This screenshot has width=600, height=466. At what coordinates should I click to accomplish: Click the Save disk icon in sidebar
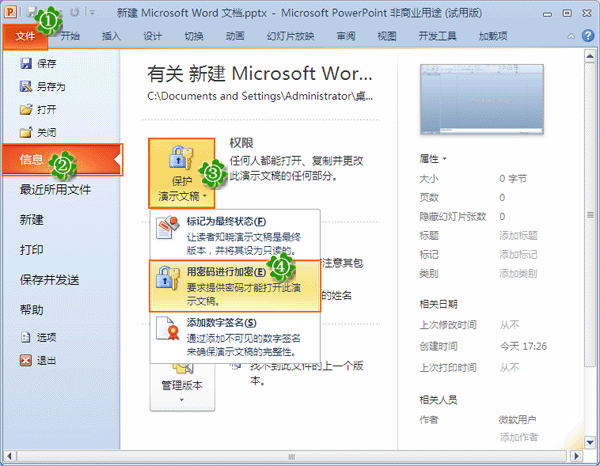point(26,64)
